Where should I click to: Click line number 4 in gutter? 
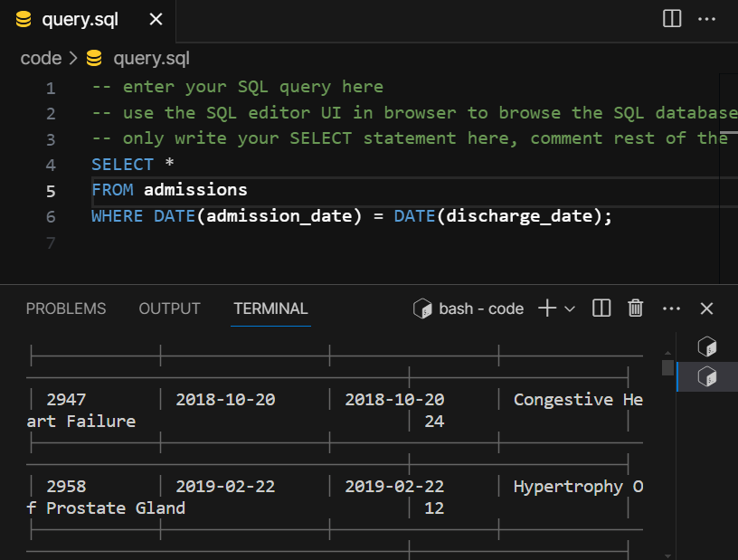(x=51, y=166)
